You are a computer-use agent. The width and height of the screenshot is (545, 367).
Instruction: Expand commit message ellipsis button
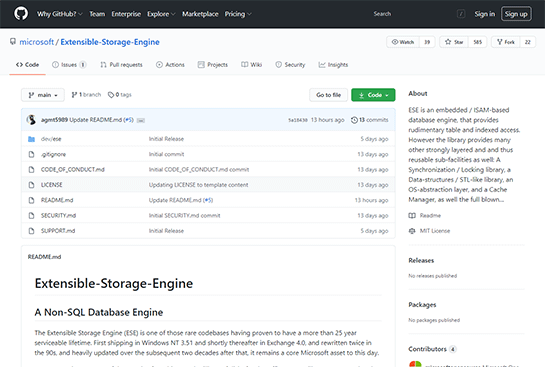[141, 120]
